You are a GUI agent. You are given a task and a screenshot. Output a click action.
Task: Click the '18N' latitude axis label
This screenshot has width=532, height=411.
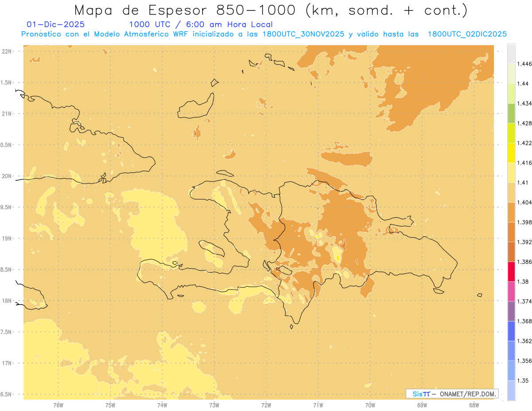7,301
